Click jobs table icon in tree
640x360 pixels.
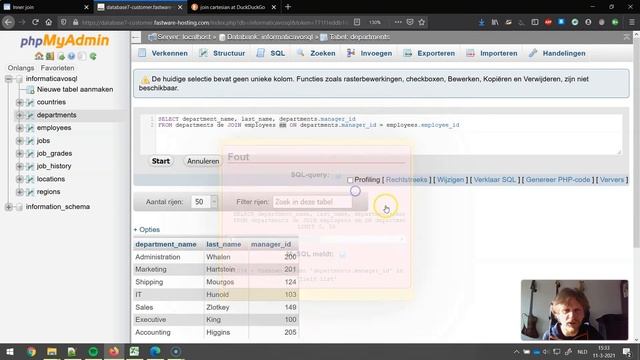pos(30,141)
